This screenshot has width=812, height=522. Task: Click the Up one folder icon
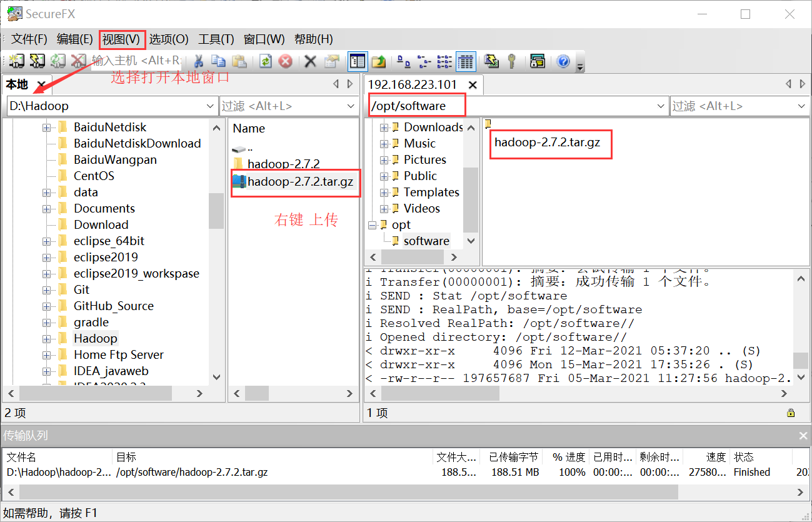click(x=379, y=61)
